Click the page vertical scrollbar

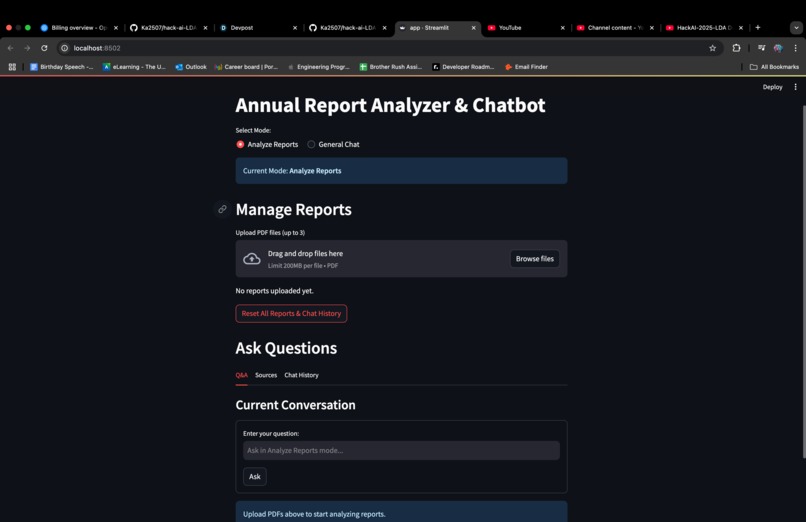803,282
